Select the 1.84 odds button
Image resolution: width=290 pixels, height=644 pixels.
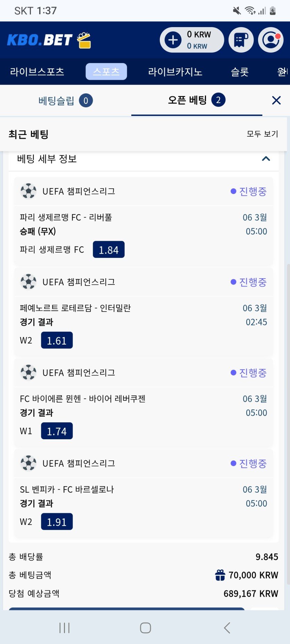click(x=108, y=250)
